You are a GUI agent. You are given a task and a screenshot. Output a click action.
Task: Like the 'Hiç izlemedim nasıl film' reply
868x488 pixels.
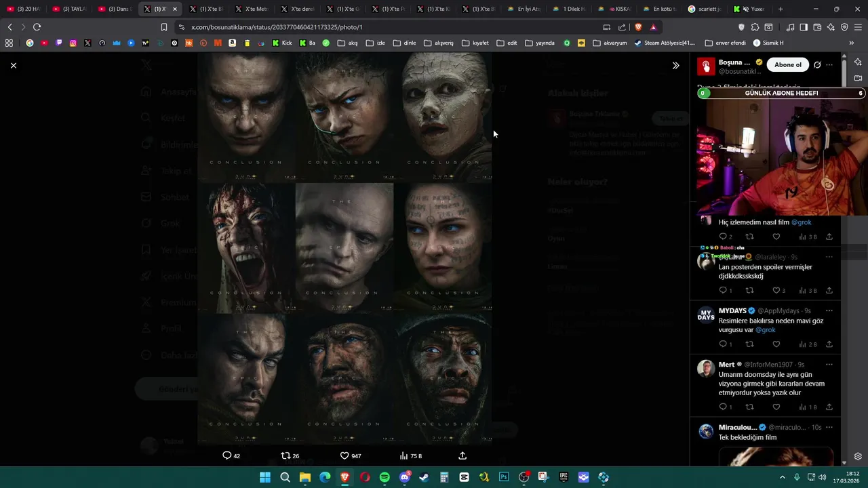coord(776,237)
